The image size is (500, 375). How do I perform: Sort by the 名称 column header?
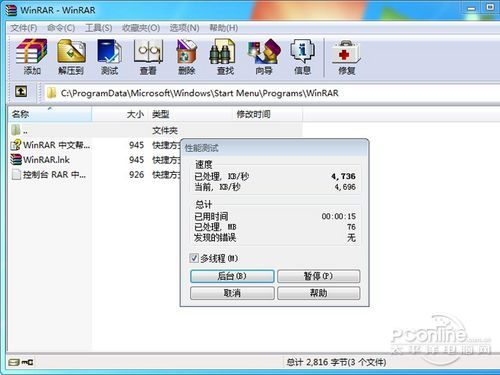(x=50, y=114)
